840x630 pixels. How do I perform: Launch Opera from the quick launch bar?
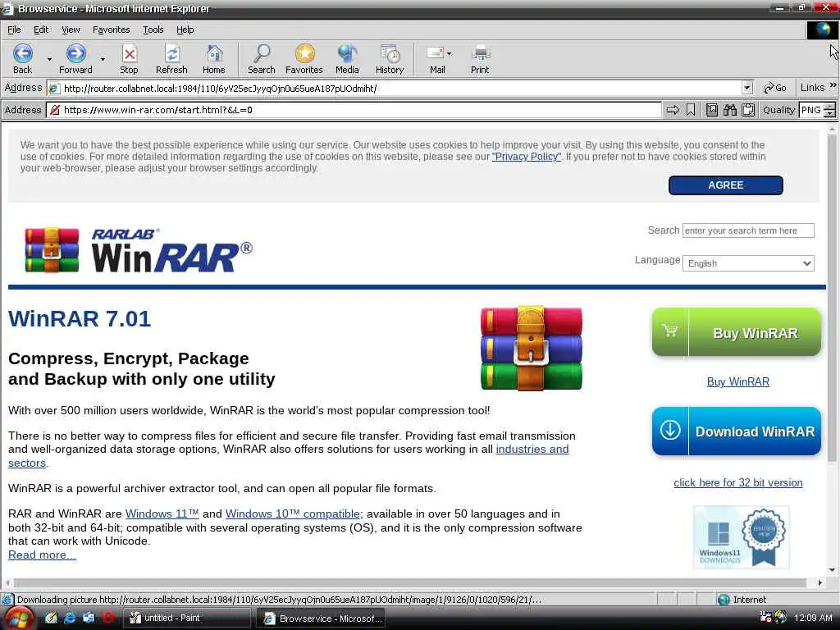coord(108,618)
